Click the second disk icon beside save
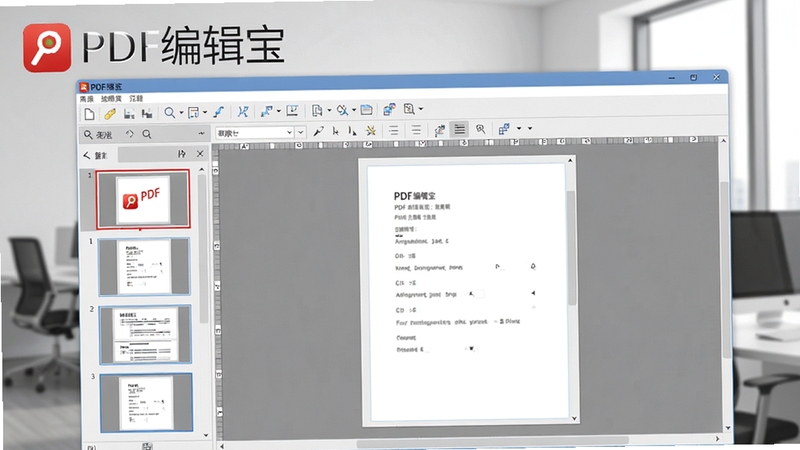800x450 pixels. (x=147, y=113)
